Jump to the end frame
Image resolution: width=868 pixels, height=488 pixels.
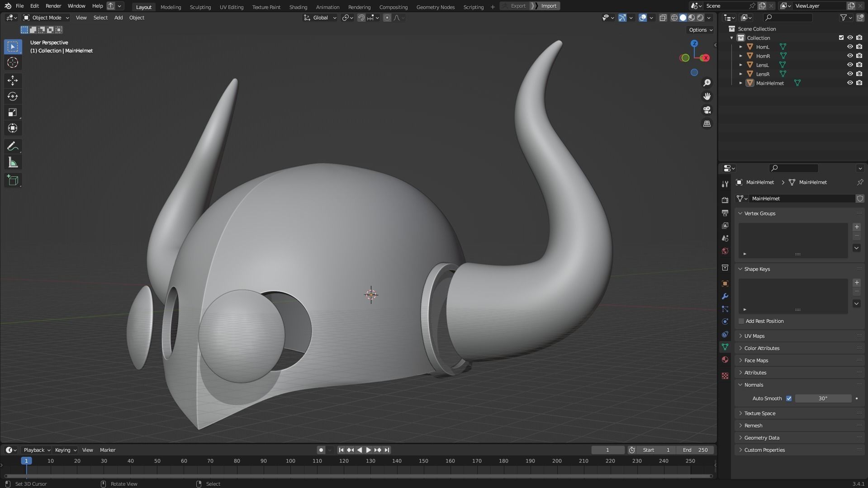tap(387, 450)
